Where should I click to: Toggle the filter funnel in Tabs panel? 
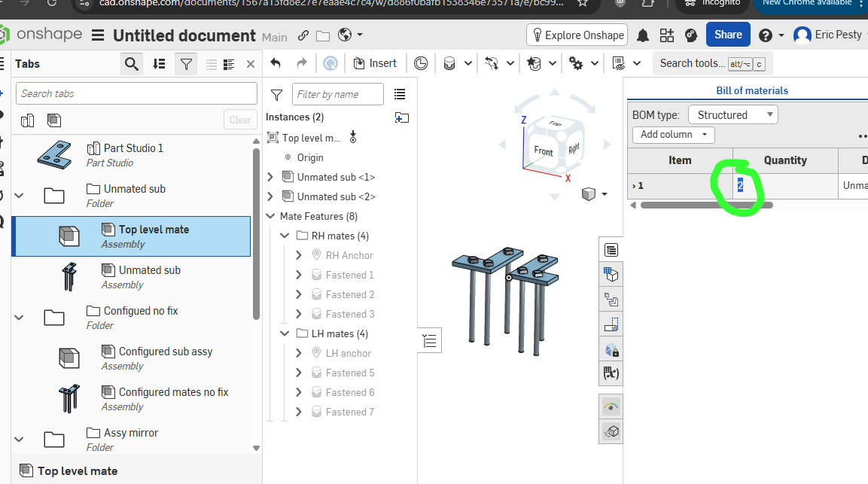pos(184,64)
